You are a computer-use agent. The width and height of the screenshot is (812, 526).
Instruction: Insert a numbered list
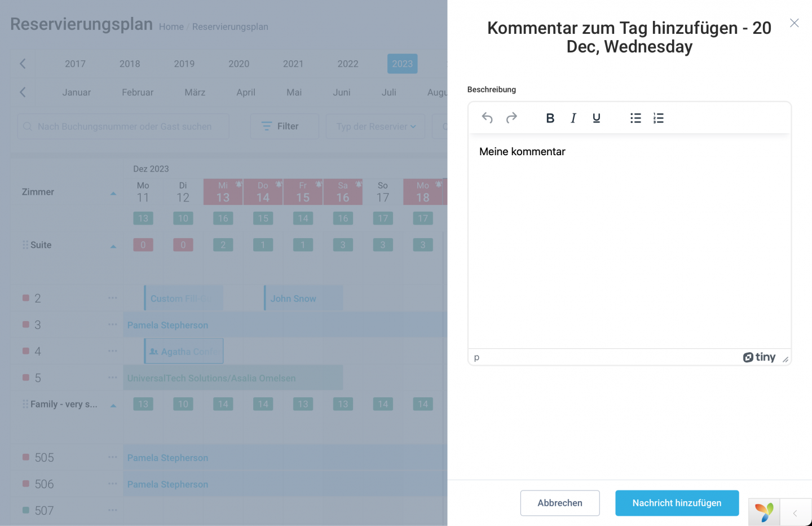pos(659,118)
